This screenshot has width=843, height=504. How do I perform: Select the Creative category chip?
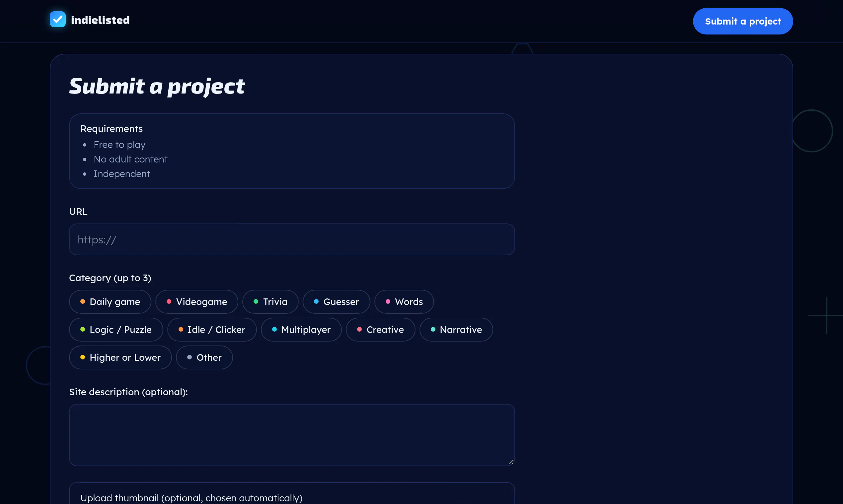click(x=380, y=330)
